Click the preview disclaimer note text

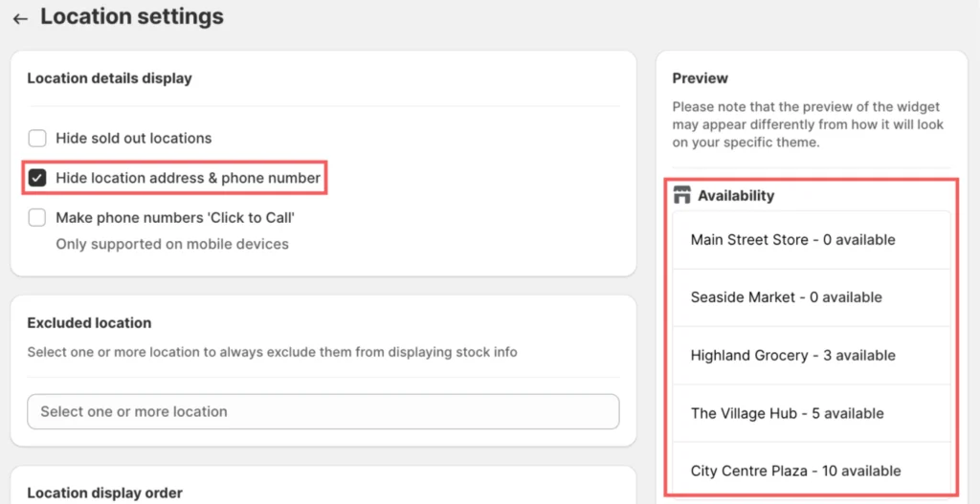(x=808, y=124)
